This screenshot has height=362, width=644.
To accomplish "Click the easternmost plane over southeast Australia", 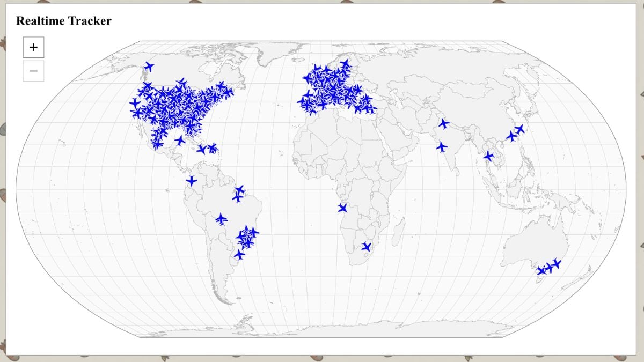I will pos(556,264).
